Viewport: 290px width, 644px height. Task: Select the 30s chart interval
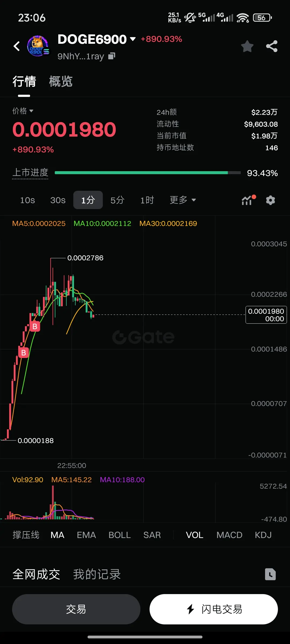58,200
